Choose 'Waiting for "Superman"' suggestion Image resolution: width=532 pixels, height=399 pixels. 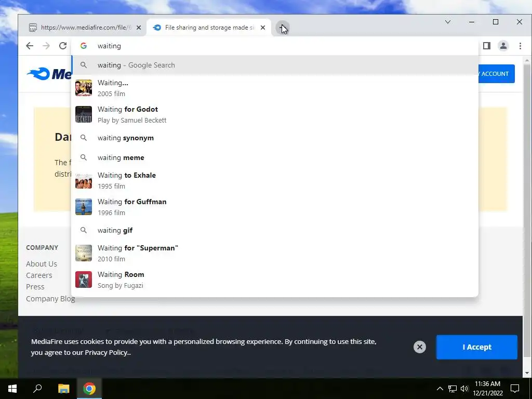(x=275, y=253)
